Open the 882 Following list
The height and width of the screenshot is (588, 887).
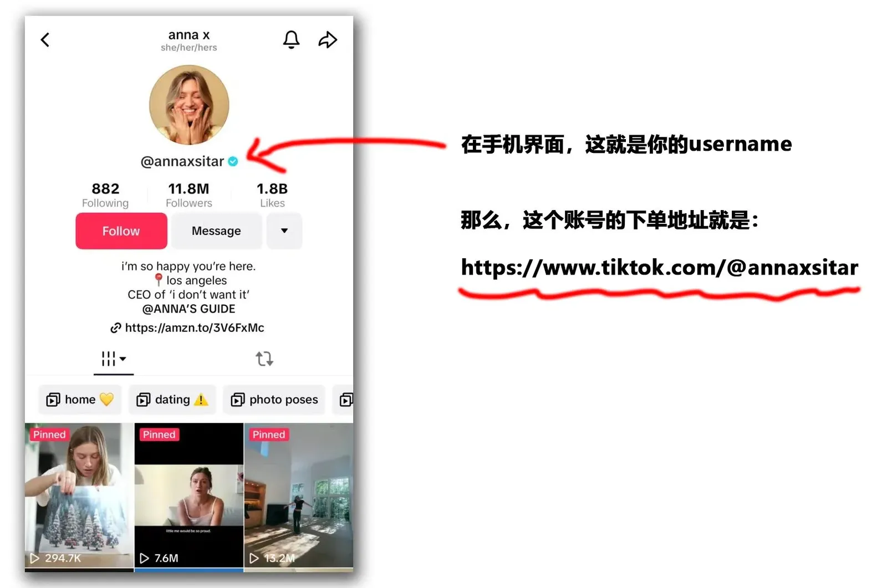click(105, 195)
